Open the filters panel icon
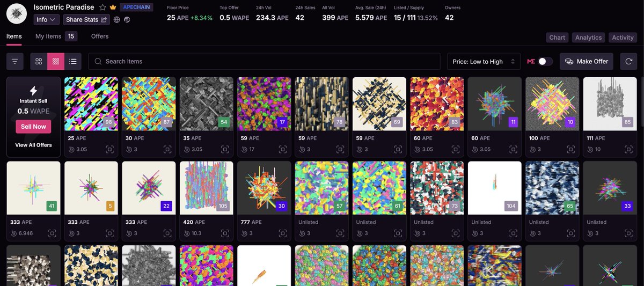This screenshot has height=286, width=644. (15, 62)
